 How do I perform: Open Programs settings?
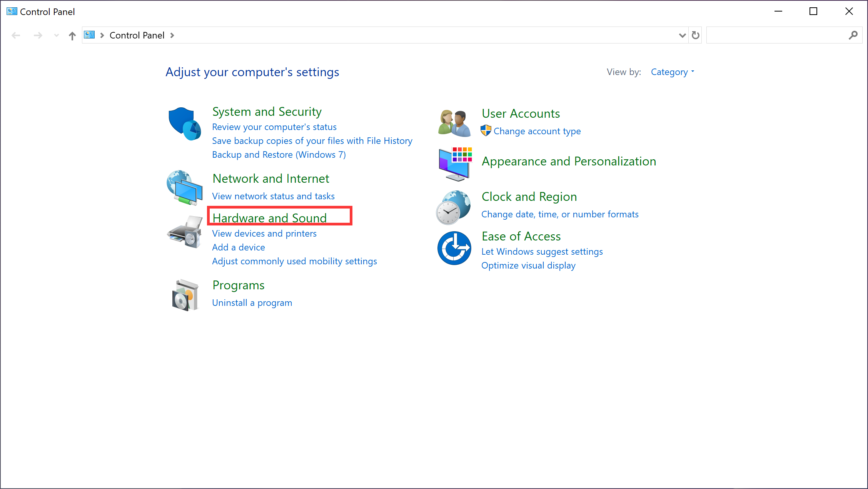point(238,284)
